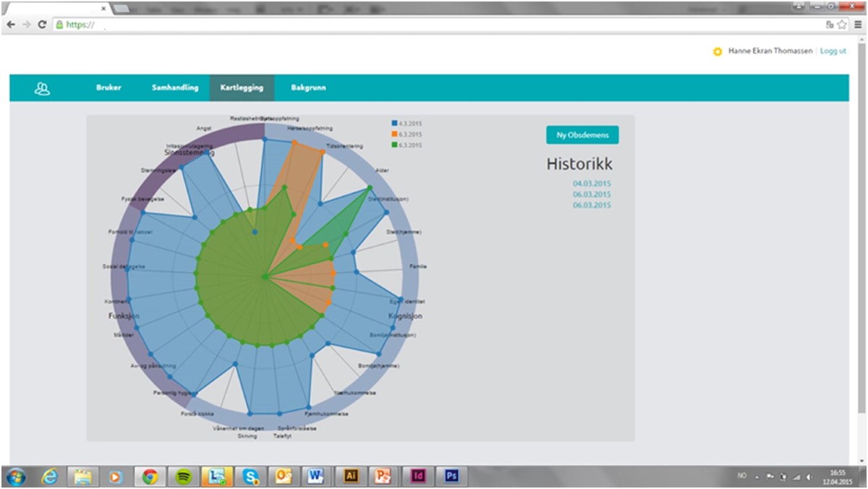Screen dimensions: 868x489
Task: Open the Chrome hamburger menu
Action: click(858, 25)
